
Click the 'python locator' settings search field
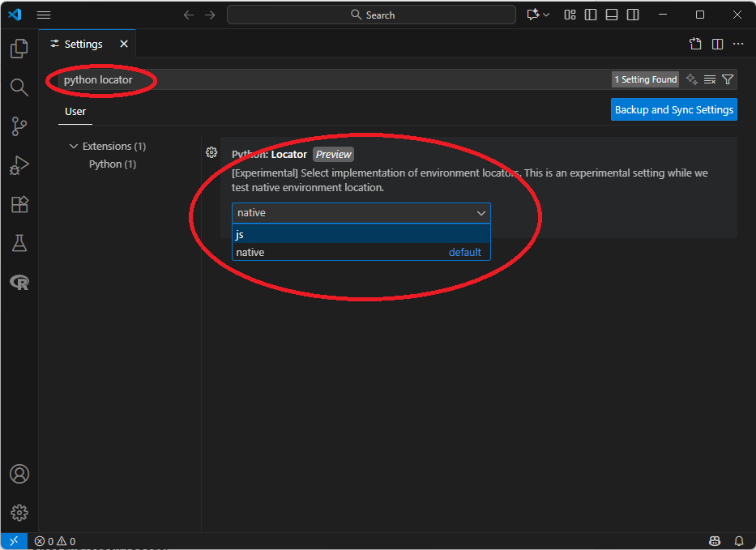point(324,79)
